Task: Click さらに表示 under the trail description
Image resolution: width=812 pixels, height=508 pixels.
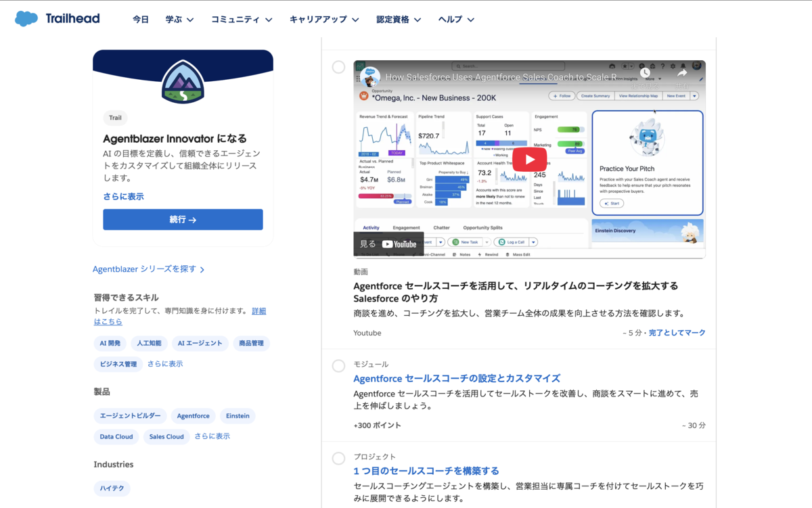Action: pyautogui.click(x=123, y=196)
